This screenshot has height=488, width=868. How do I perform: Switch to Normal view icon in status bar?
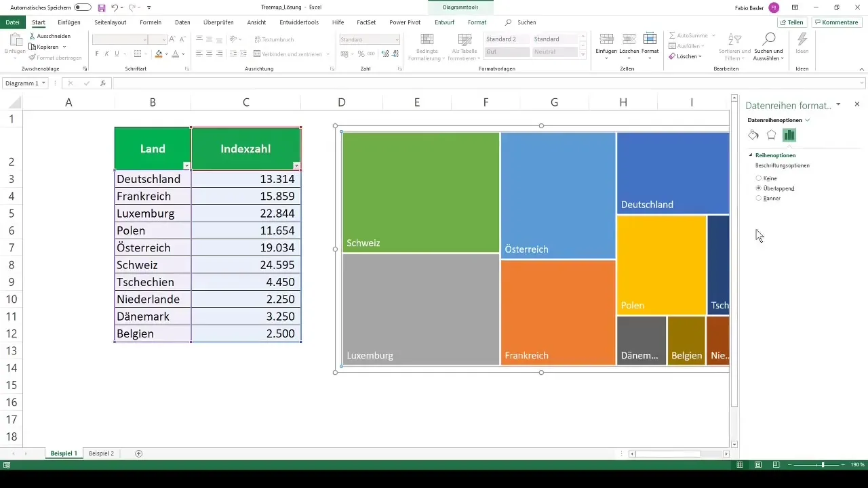[x=741, y=465]
